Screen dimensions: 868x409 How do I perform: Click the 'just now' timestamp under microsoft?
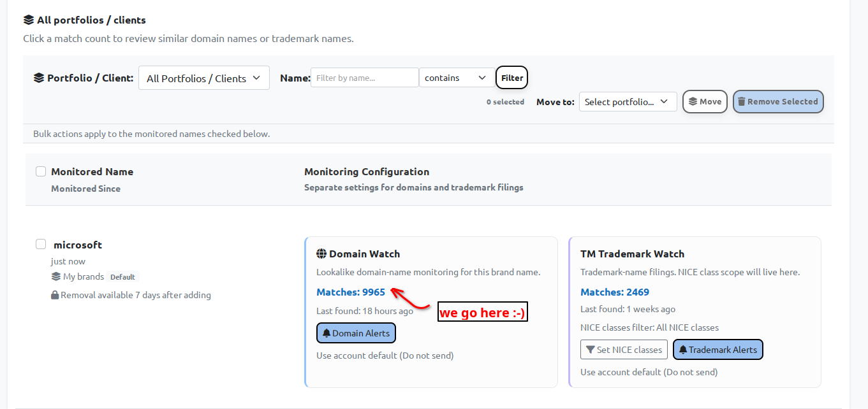68,261
